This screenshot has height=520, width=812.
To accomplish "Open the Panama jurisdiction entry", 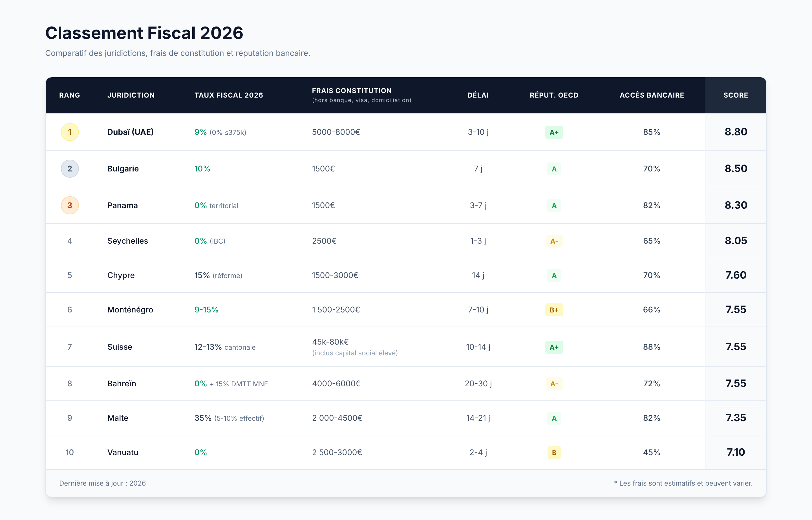I will click(122, 205).
